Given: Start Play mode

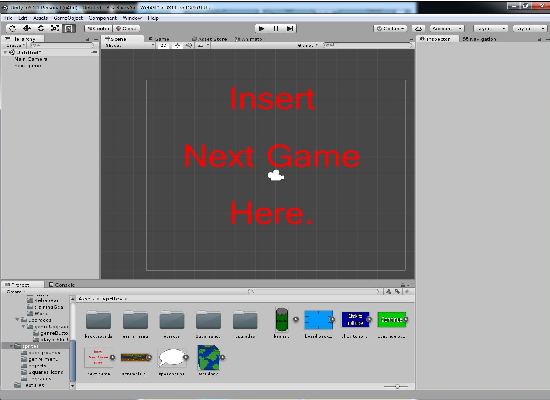Looking at the screenshot, I should tap(261, 28).
